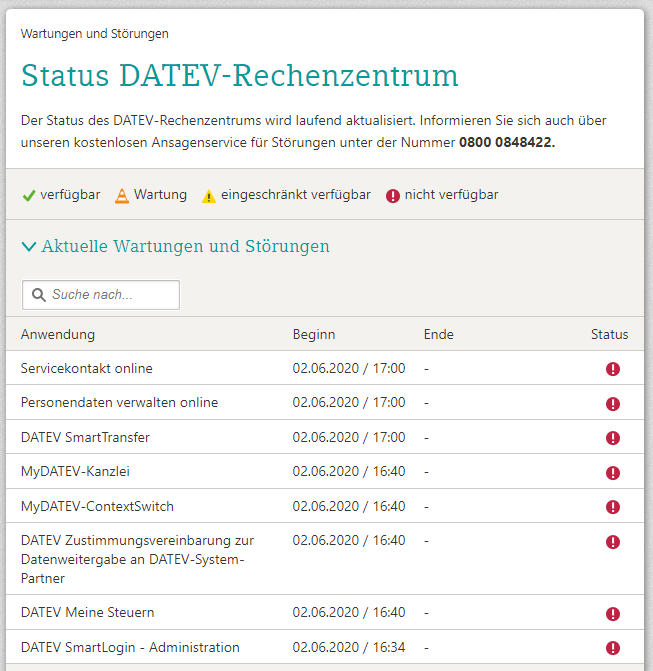The image size is (653, 671).
Task: Click the nicht verfügbar legend label
Action: [x=451, y=195]
